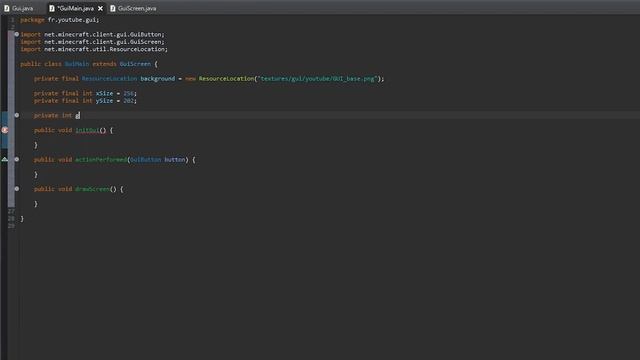Click the Java file icon on GuiMain.java tab
Viewport: 640px width, 360px height.
click(x=52, y=8)
